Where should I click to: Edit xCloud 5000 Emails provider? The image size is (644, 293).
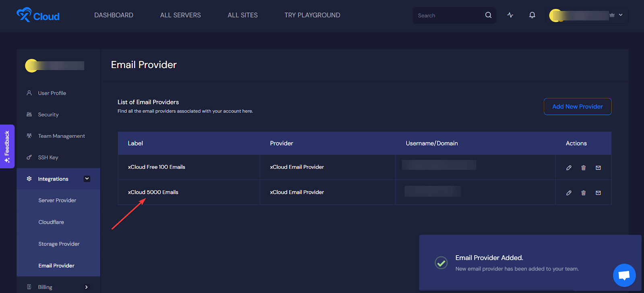569,193
